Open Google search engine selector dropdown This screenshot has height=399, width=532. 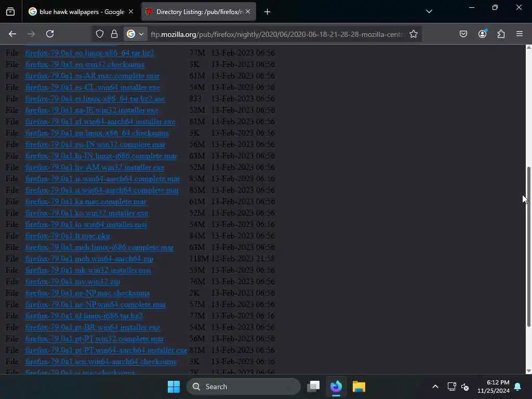click(x=135, y=34)
